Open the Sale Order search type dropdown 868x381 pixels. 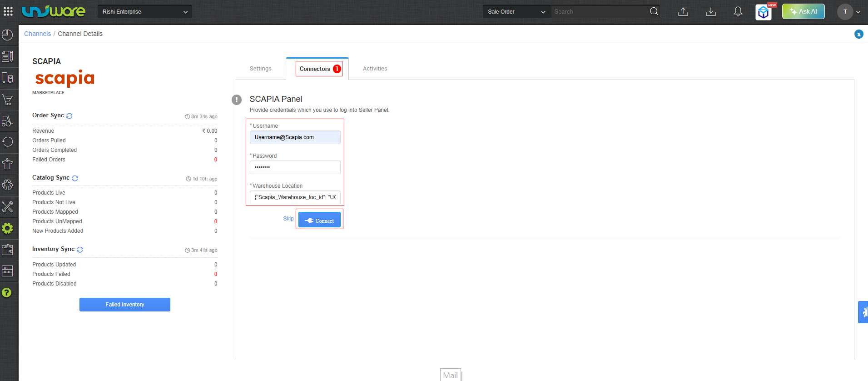click(x=516, y=12)
